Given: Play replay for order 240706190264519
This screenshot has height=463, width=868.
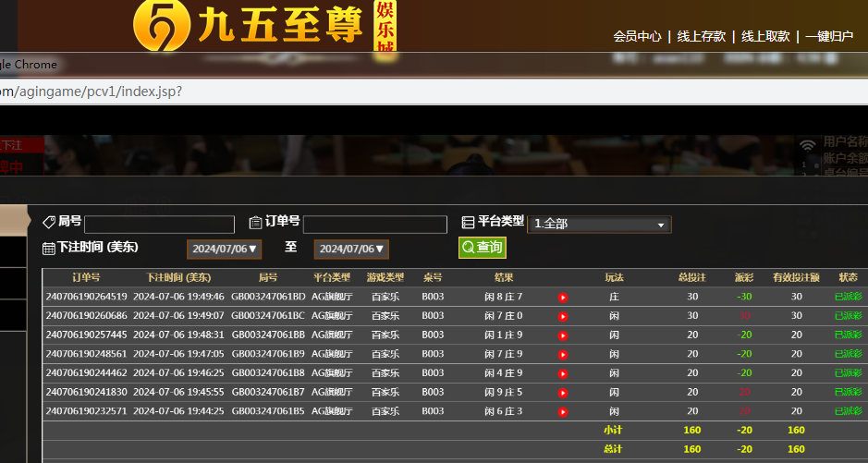Looking at the screenshot, I should point(563,297).
